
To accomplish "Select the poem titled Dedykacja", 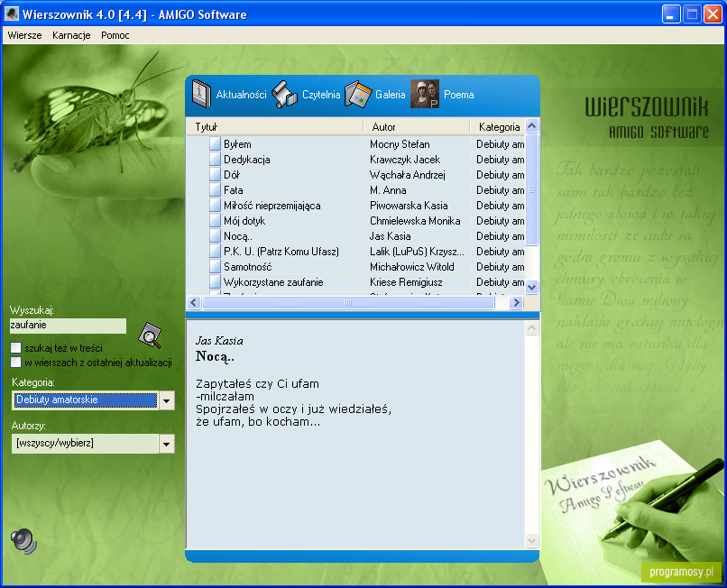I will tap(246, 160).
